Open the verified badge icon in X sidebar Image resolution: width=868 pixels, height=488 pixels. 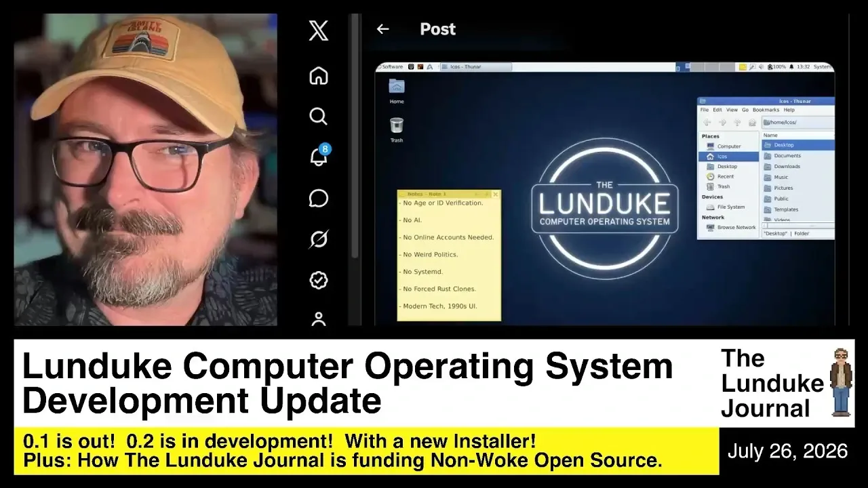pyautogui.click(x=319, y=280)
